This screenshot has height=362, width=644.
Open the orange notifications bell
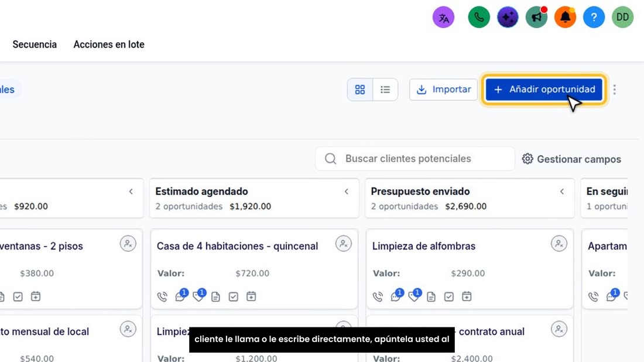[x=565, y=17]
